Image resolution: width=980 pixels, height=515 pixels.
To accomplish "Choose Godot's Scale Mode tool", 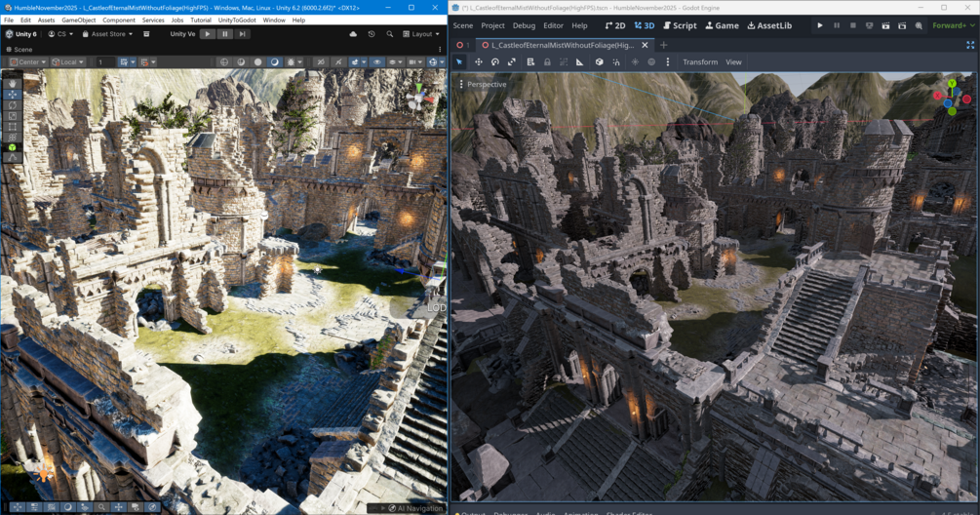I will click(512, 61).
